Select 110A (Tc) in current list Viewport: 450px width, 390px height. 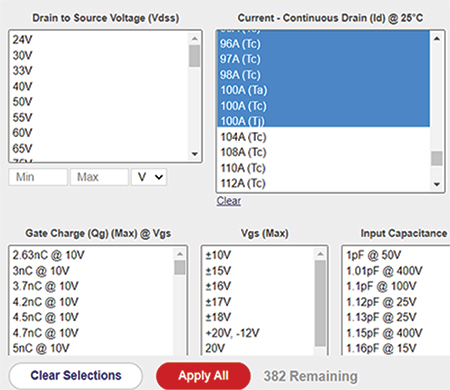[323, 168]
